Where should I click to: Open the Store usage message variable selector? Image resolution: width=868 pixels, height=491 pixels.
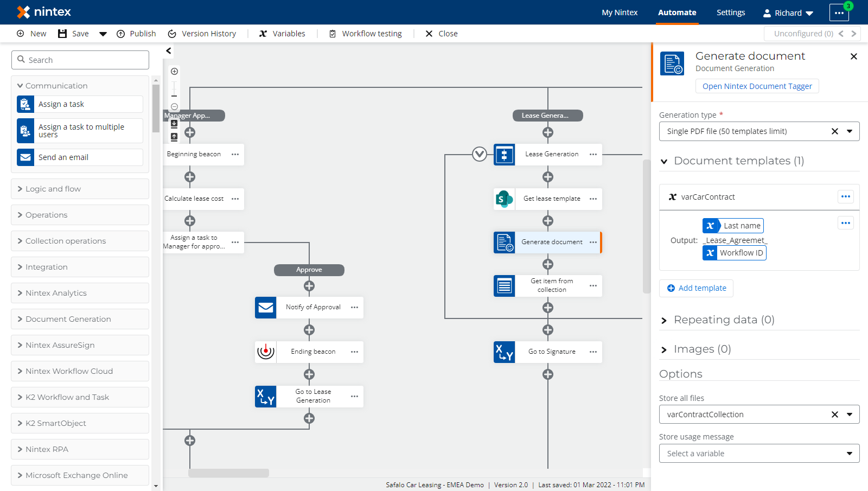tap(758, 453)
